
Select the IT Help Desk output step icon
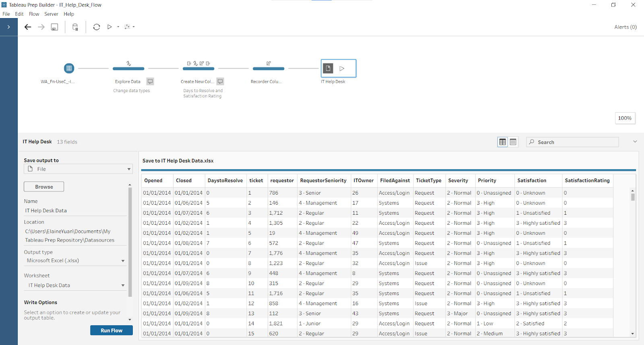(328, 68)
